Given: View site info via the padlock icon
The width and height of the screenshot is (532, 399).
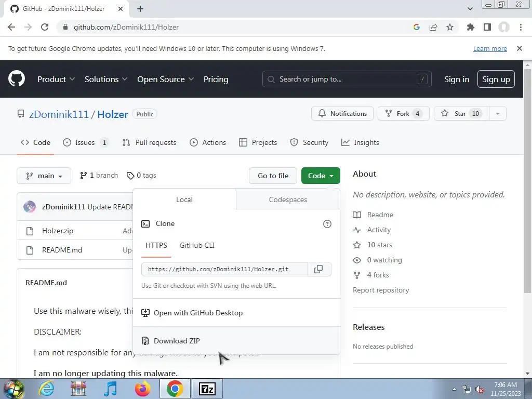Looking at the screenshot, I should [x=65, y=27].
